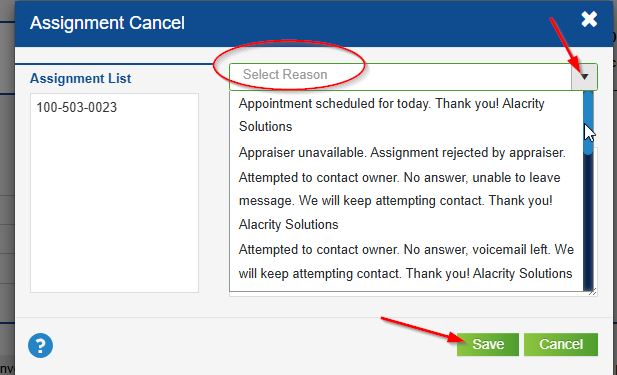Pick the "voicemail left" contact reason
The height and width of the screenshot is (375, 617).
(406, 261)
